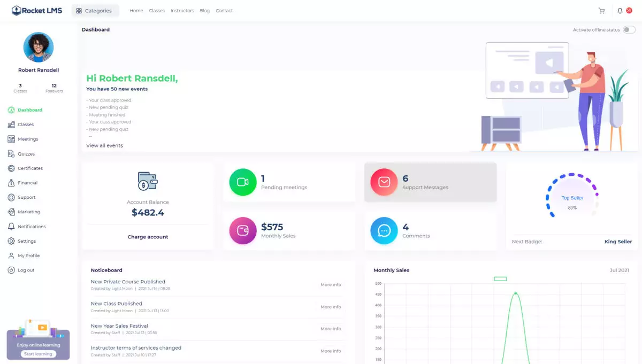Toggle the green chart legend box
This screenshot has height=364, width=642.
point(500,278)
